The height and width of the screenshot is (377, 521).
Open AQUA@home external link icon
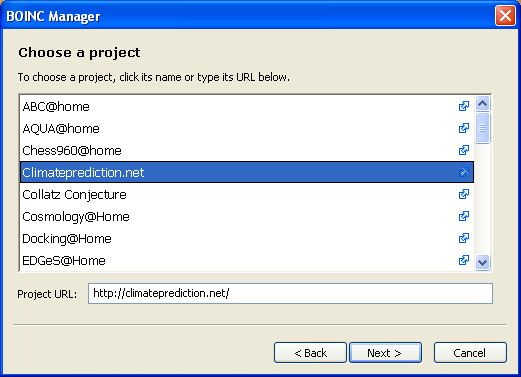coord(464,128)
